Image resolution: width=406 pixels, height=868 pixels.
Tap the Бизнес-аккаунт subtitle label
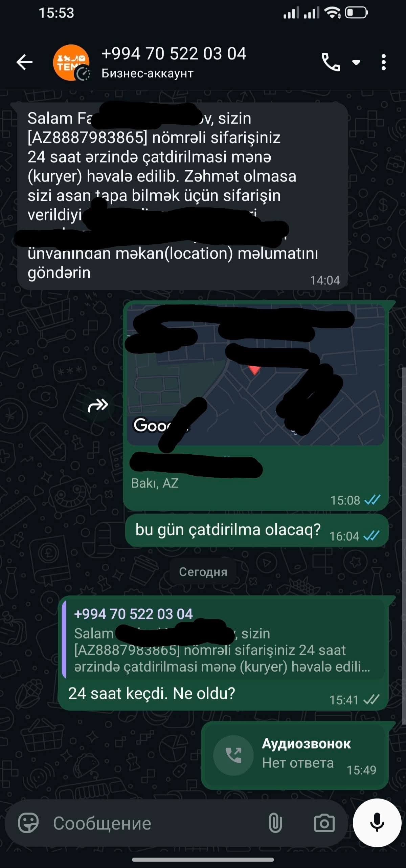click(x=148, y=73)
